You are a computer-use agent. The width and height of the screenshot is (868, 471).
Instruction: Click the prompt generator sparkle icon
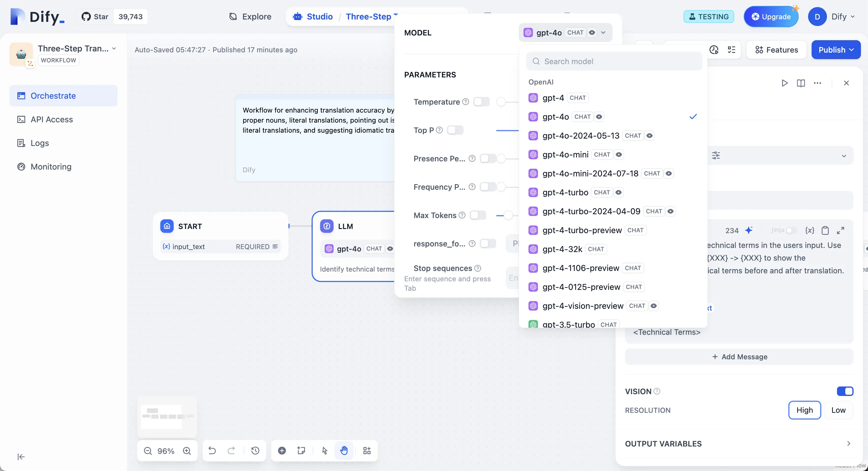click(749, 230)
